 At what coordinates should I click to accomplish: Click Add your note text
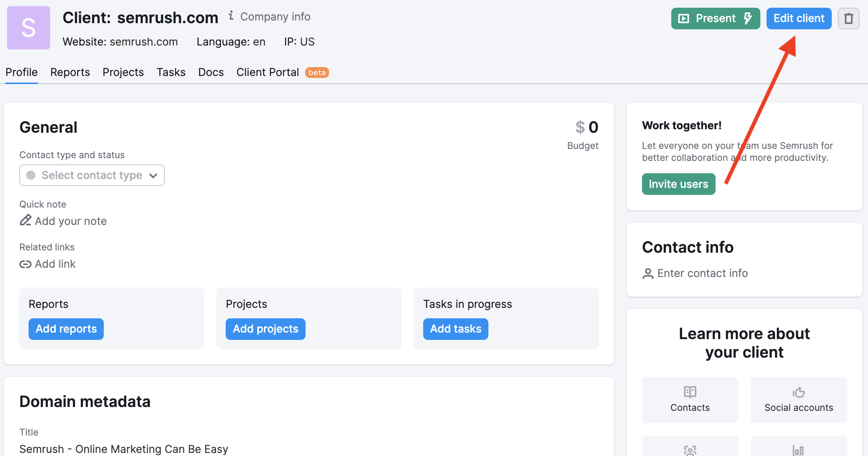click(x=71, y=221)
